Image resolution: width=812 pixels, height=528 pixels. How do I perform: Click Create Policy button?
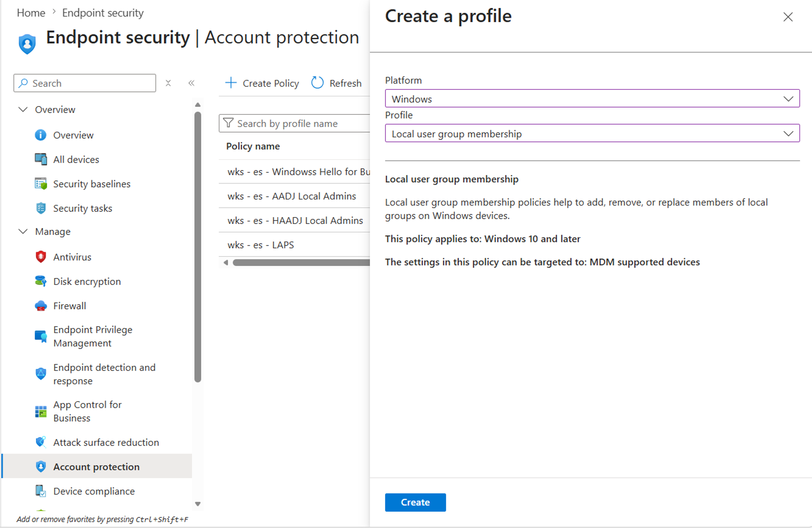262,83
